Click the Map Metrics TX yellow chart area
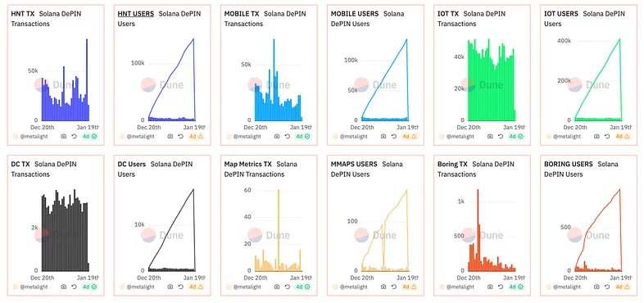 (x=278, y=230)
